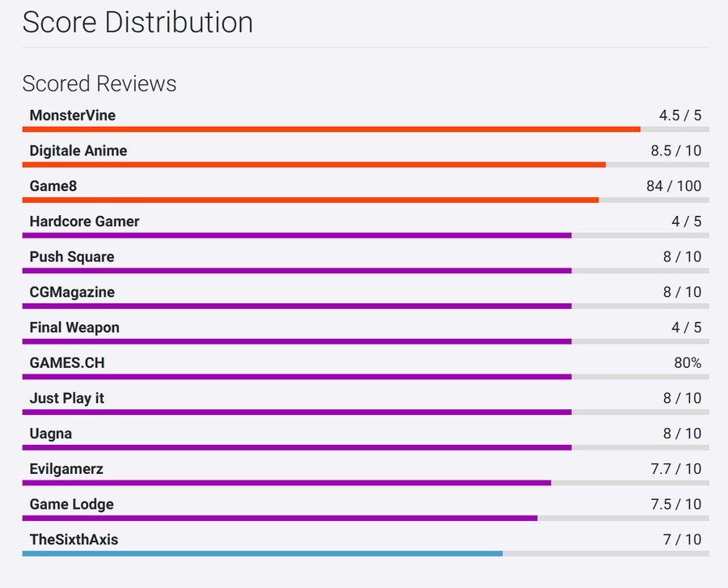Select the 80% score text

(688, 362)
